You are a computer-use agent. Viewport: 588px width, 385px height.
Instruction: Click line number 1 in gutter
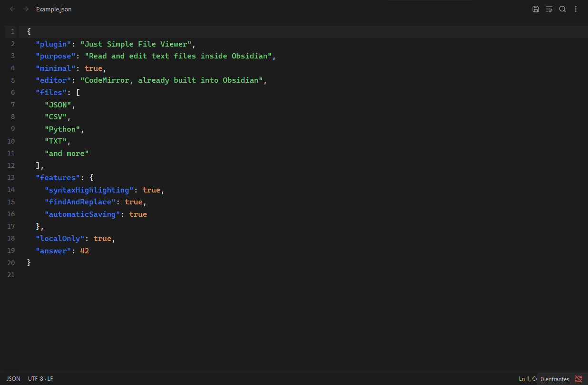(x=13, y=32)
